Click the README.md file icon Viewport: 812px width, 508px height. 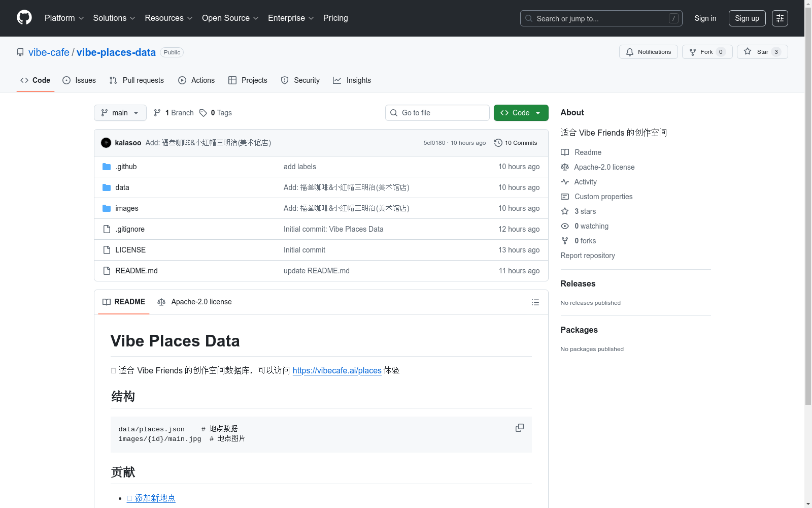[x=107, y=271]
